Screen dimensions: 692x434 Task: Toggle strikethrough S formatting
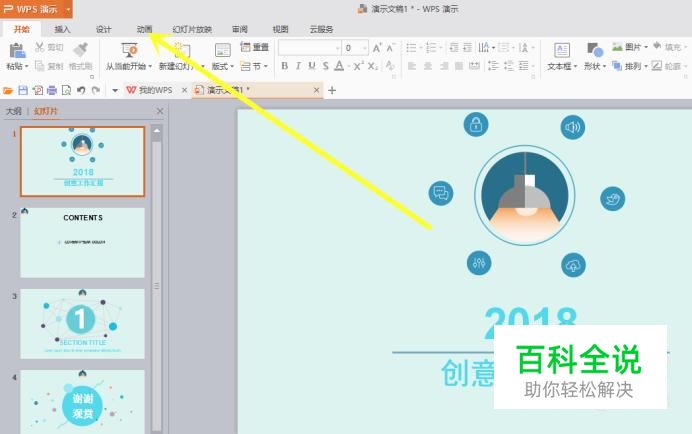pyautogui.click(x=326, y=66)
